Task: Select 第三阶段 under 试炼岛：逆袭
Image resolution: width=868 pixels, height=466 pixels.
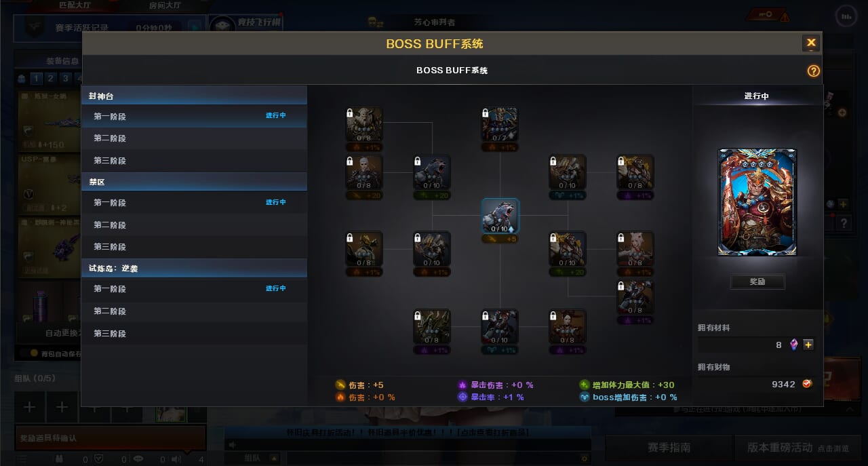Action: [194, 333]
